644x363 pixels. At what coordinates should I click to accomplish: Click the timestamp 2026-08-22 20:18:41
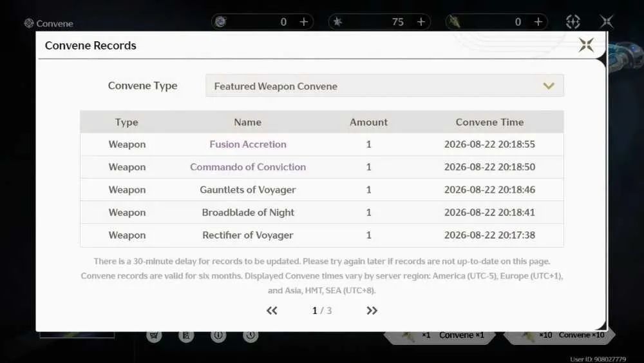click(489, 213)
